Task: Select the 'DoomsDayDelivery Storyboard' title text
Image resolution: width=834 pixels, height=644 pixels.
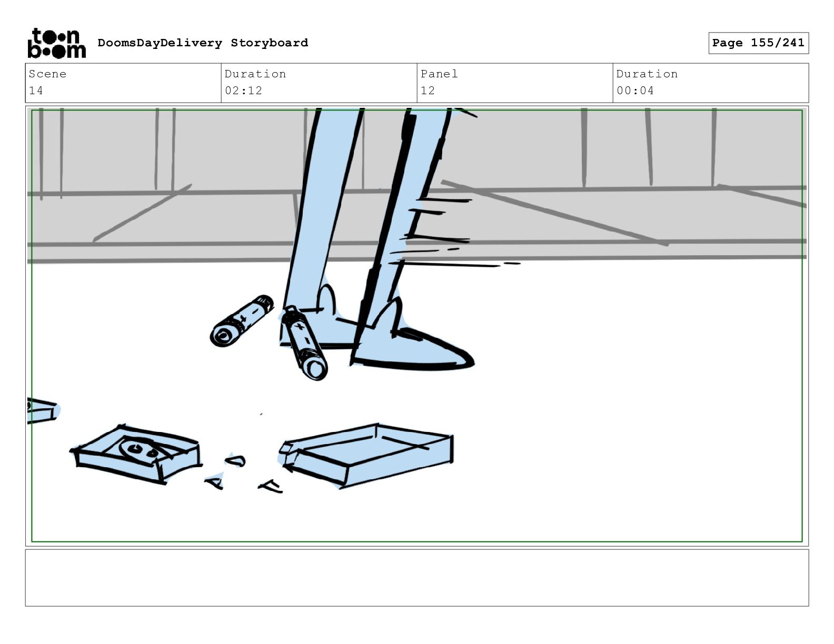Action: 203,43
